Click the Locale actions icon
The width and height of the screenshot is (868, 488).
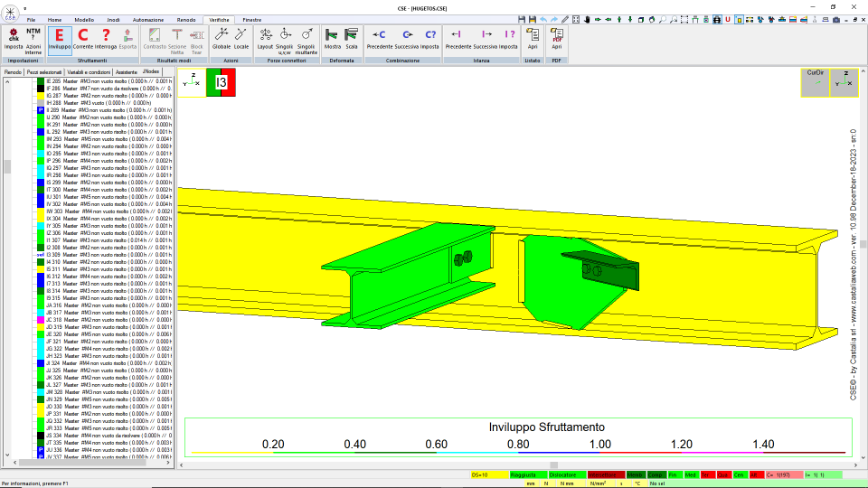(241, 39)
